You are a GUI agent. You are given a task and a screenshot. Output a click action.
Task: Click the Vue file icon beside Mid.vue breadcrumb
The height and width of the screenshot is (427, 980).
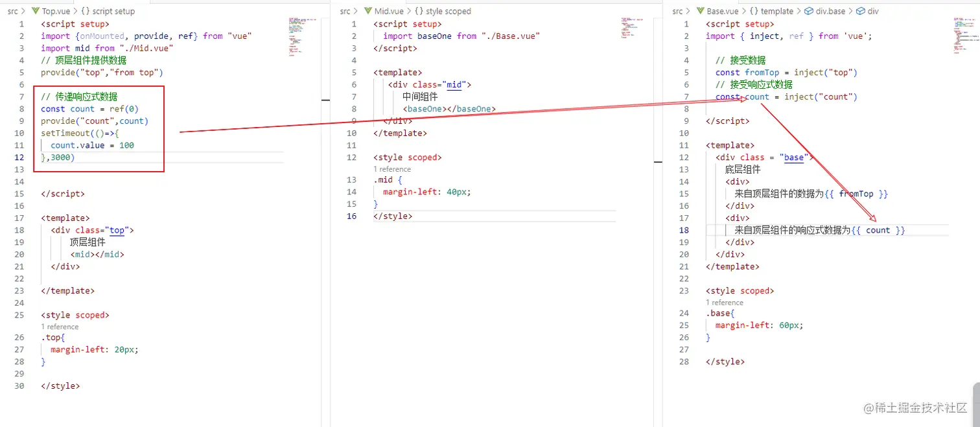pyautogui.click(x=368, y=11)
